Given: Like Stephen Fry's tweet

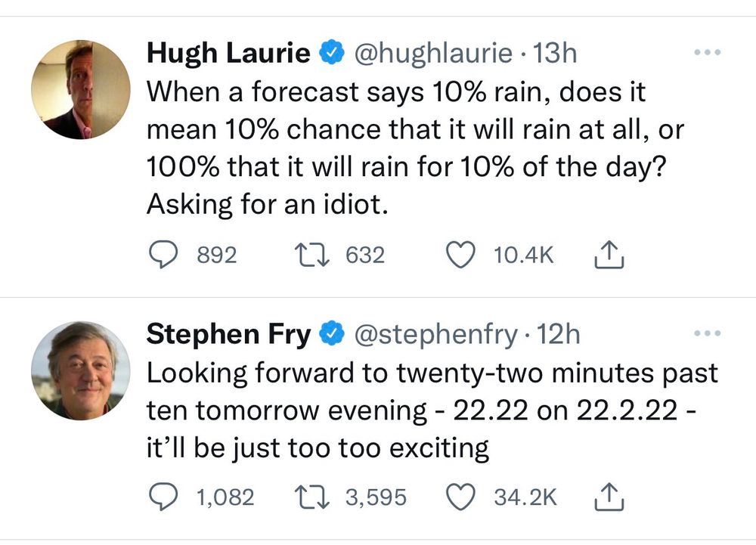Looking at the screenshot, I should pyautogui.click(x=460, y=497).
